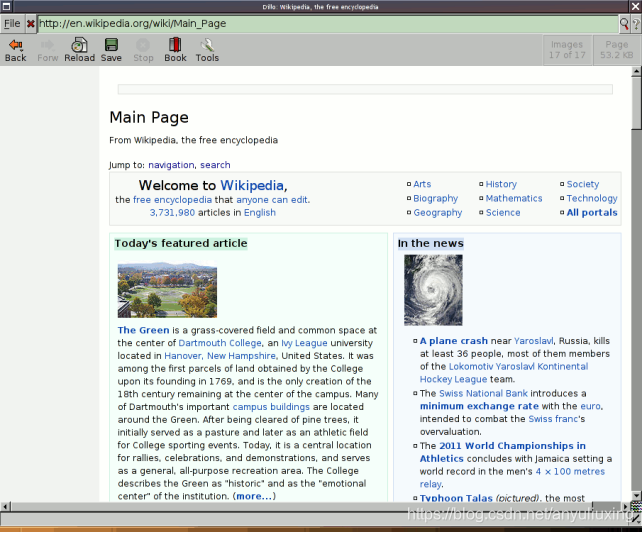
Task: Close the Dillo window with the title bar X
Action: [x=635, y=6]
